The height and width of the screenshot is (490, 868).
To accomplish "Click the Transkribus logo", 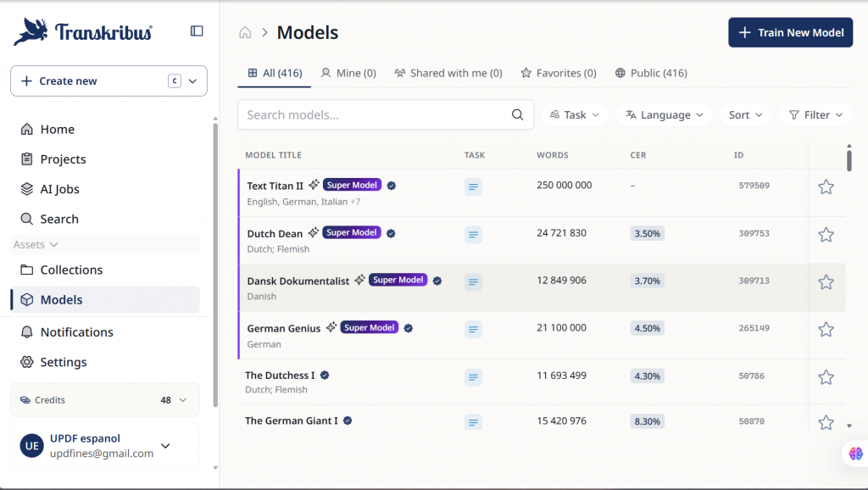I will [83, 31].
